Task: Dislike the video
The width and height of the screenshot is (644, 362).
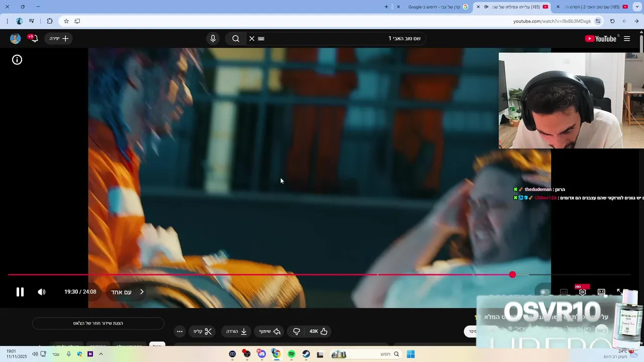Action: click(296, 331)
